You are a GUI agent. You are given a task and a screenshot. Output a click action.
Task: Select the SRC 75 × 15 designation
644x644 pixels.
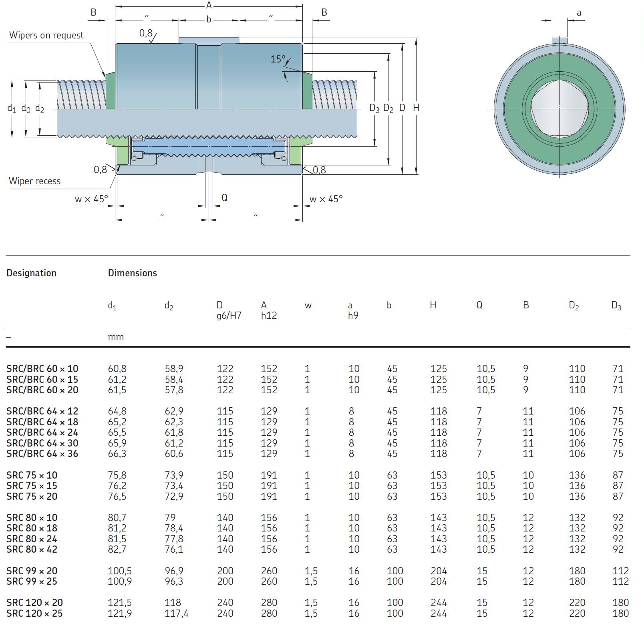coord(32,486)
